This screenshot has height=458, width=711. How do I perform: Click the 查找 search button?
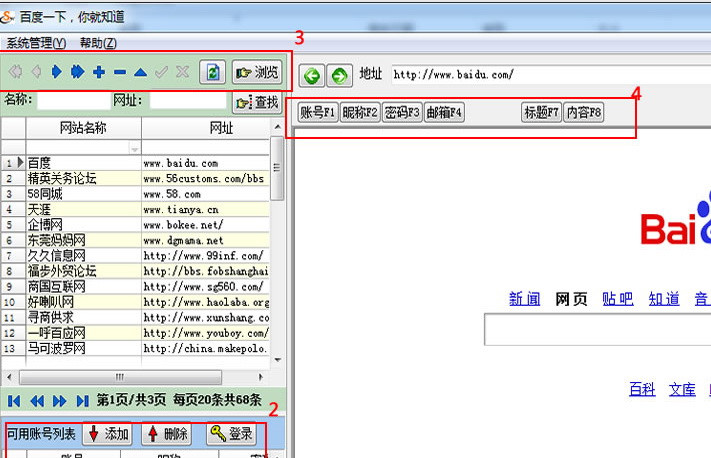pyautogui.click(x=257, y=102)
